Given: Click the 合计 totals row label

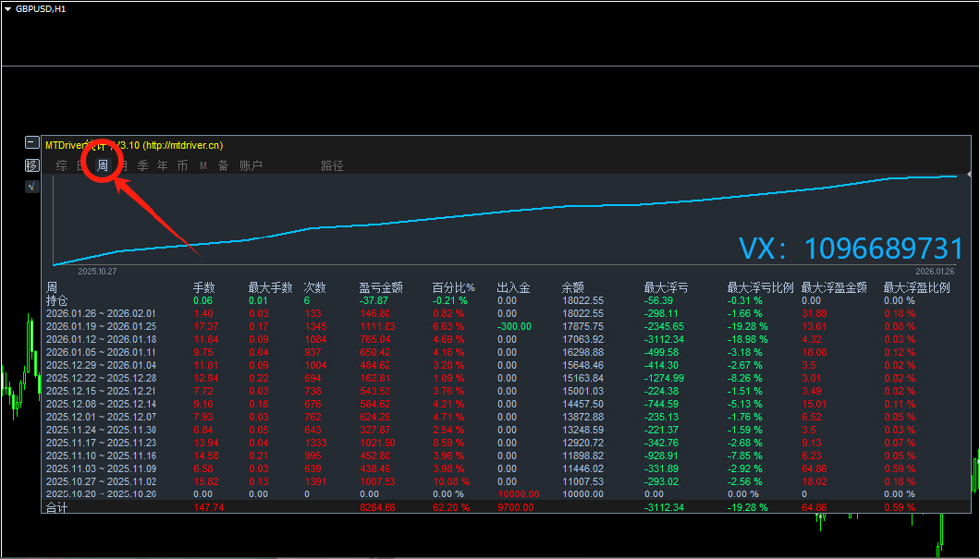Looking at the screenshot, I should point(57,507).
